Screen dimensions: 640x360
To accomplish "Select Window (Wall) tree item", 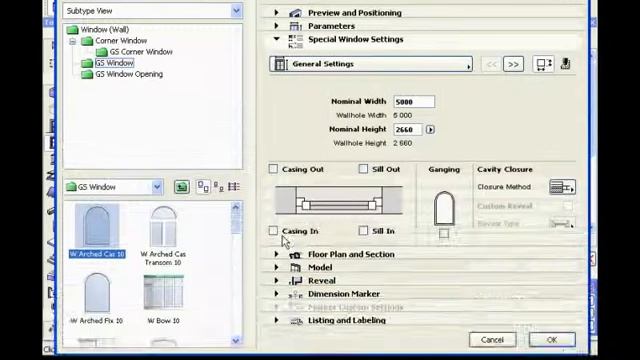I will pos(104,29).
